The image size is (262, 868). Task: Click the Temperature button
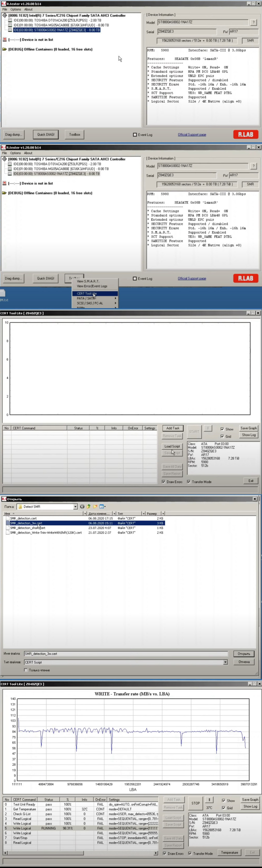[x=230, y=852]
